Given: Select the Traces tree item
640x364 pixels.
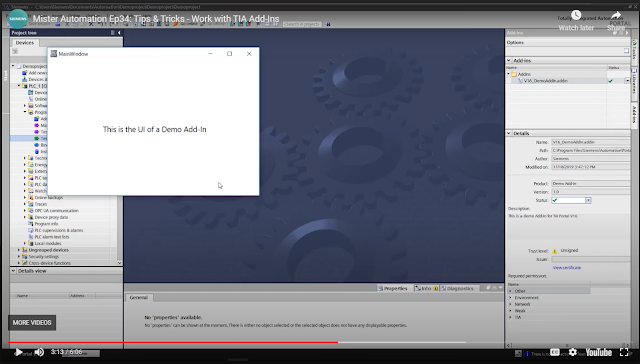Looking at the screenshot, I should click(x=41, y=204).
